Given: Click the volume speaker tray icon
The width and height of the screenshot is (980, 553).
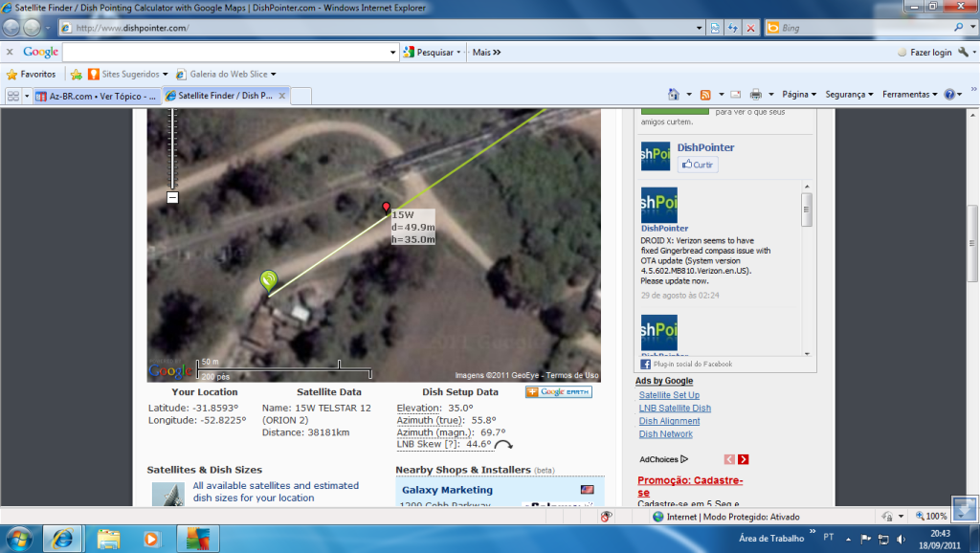Looking at the screenshot, I should (x=901, y=539).
